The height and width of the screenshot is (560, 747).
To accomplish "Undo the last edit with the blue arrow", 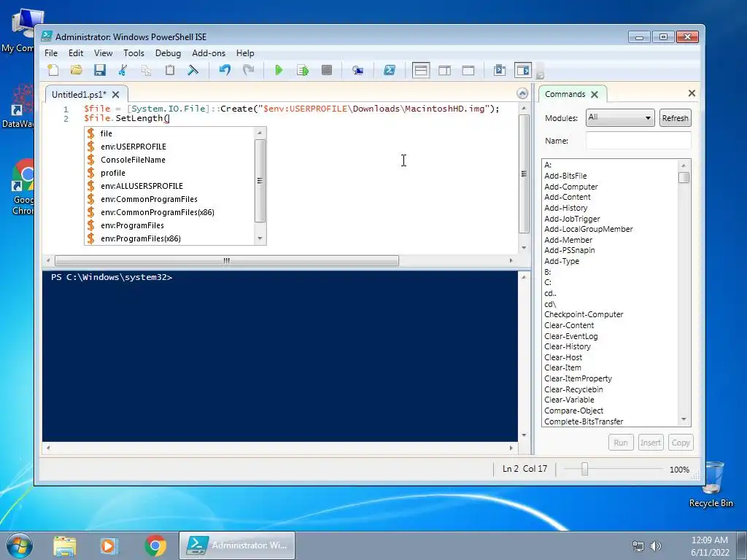I will [225, 71].
